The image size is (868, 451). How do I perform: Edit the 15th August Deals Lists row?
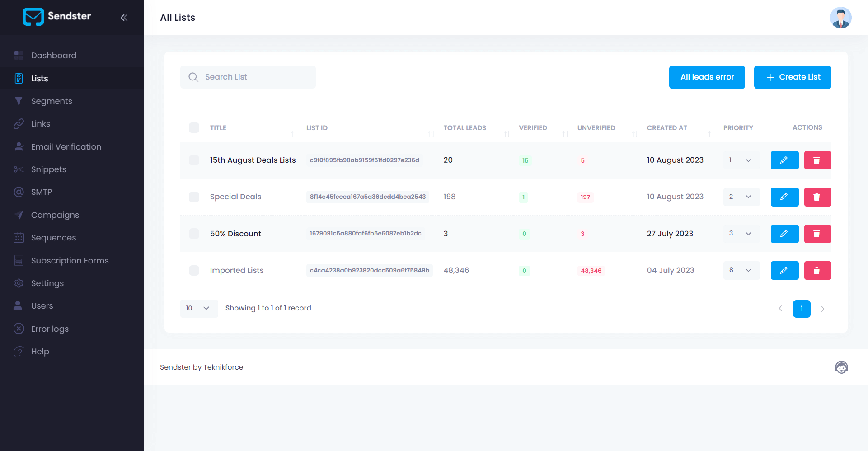[x=784, y=160]
